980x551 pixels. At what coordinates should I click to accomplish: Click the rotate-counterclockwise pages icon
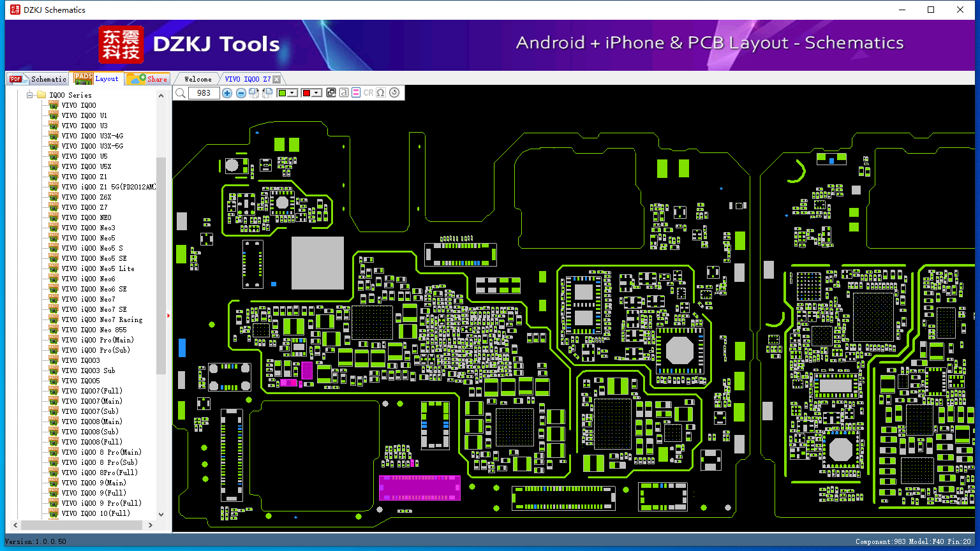pyautogui.click(x=267, y=93)
